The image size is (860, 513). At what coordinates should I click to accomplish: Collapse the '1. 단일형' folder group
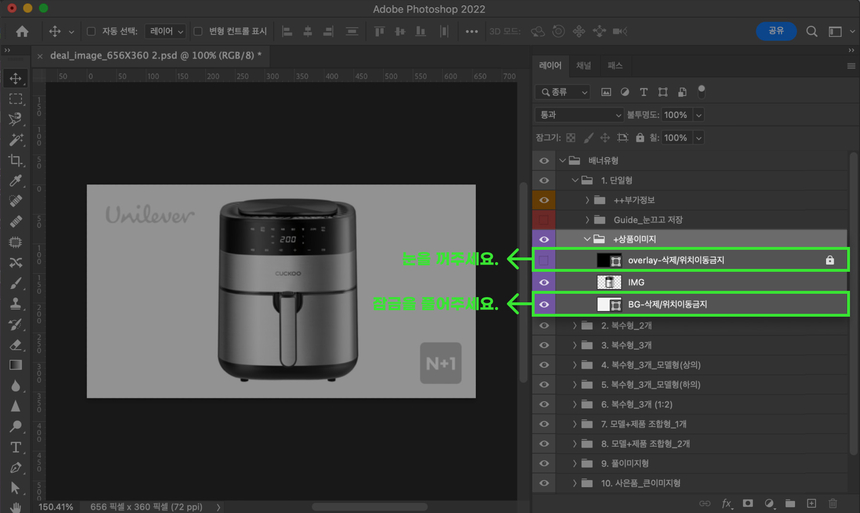click(575, 181)
